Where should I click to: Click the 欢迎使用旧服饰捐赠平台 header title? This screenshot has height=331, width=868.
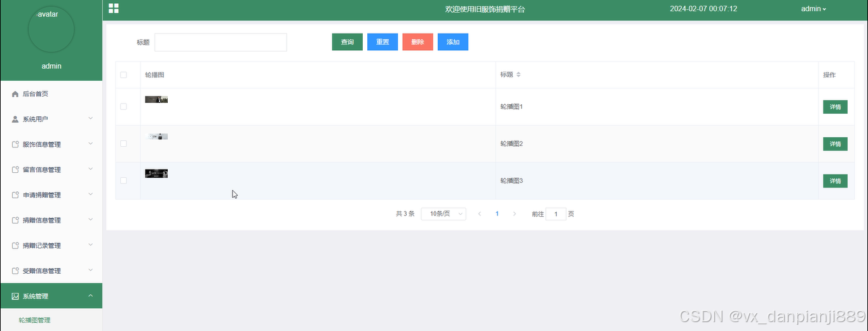pos(485,9)
